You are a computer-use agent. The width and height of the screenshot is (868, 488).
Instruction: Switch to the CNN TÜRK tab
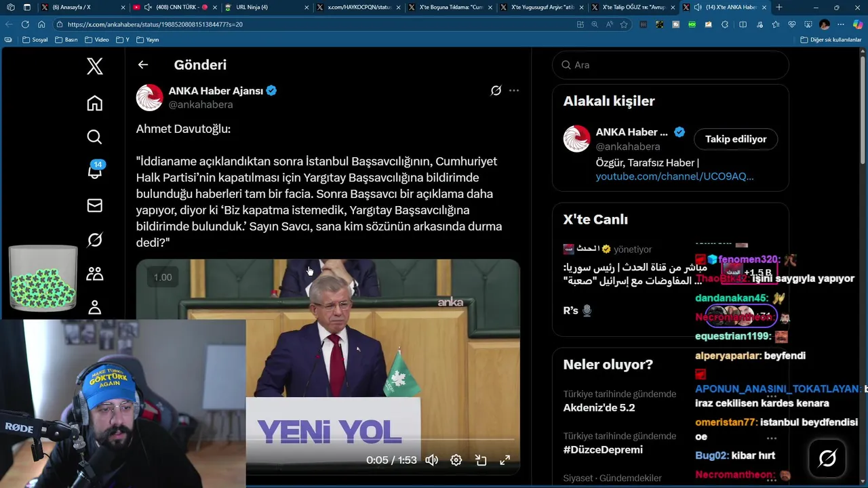point(175,7)
